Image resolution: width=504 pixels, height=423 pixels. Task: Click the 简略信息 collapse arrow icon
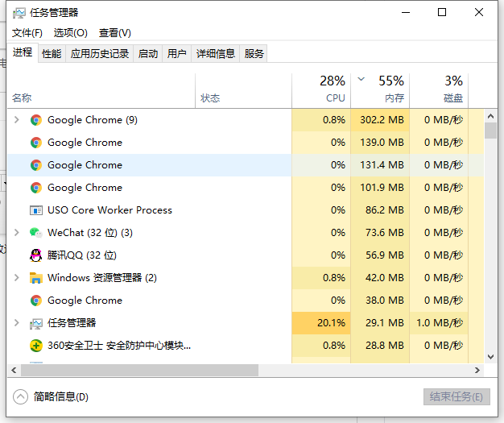21,396
